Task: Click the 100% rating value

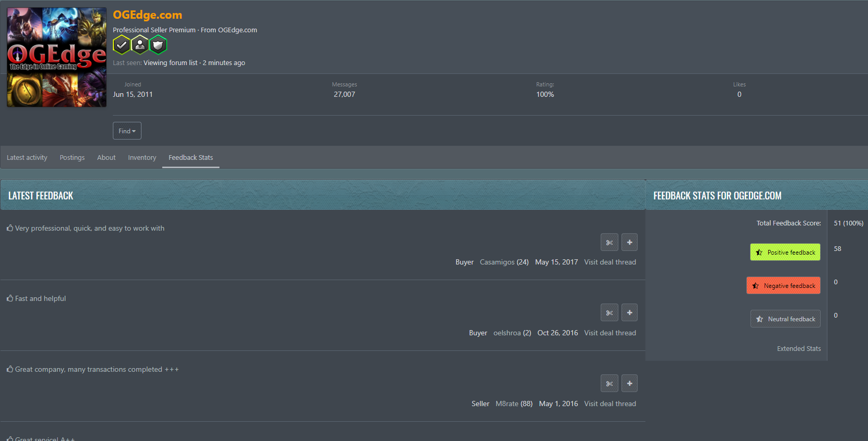Action: [545, 94]
